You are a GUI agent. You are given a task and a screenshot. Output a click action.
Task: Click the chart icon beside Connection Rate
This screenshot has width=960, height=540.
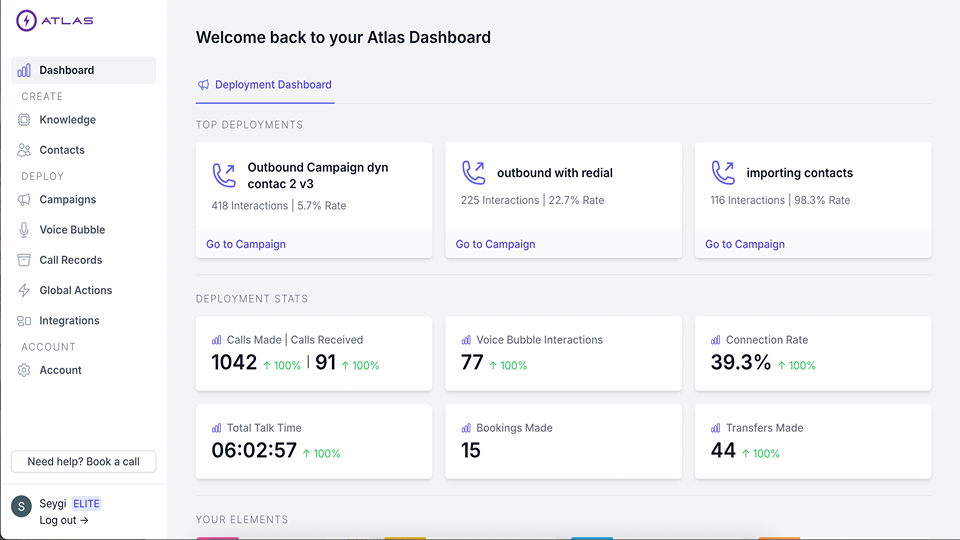click(716, 340)
